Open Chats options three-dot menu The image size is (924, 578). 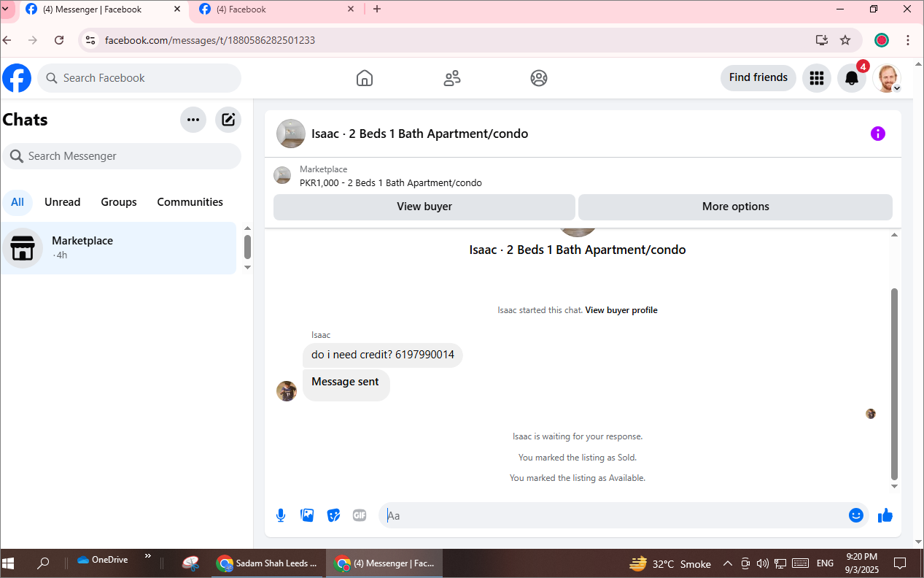pos(193,120)
